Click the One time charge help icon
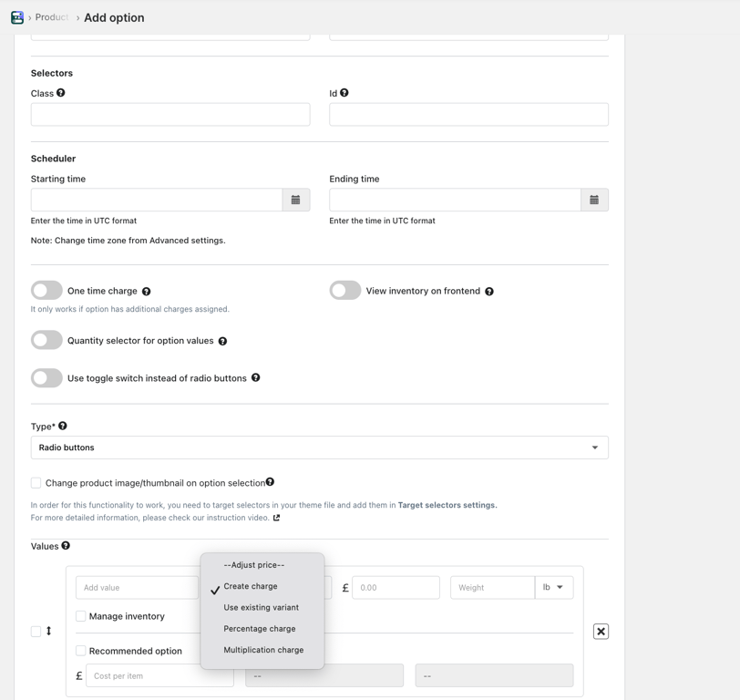This screenshot has height=700, width=740. pyautogui.click(x=147, y=292)
